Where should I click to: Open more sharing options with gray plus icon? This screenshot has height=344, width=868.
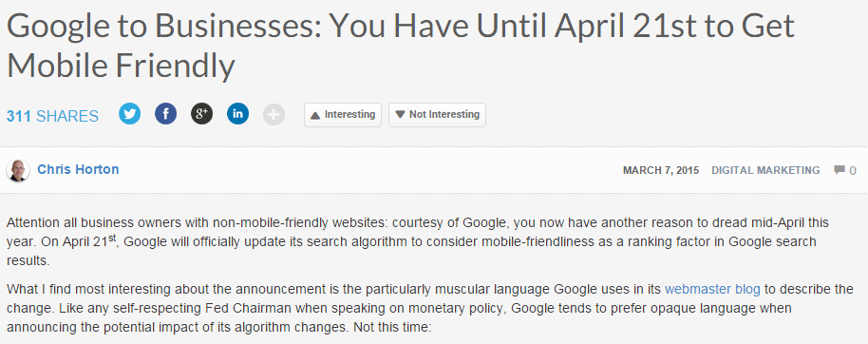pyautogui.click(x=274, y=115)
